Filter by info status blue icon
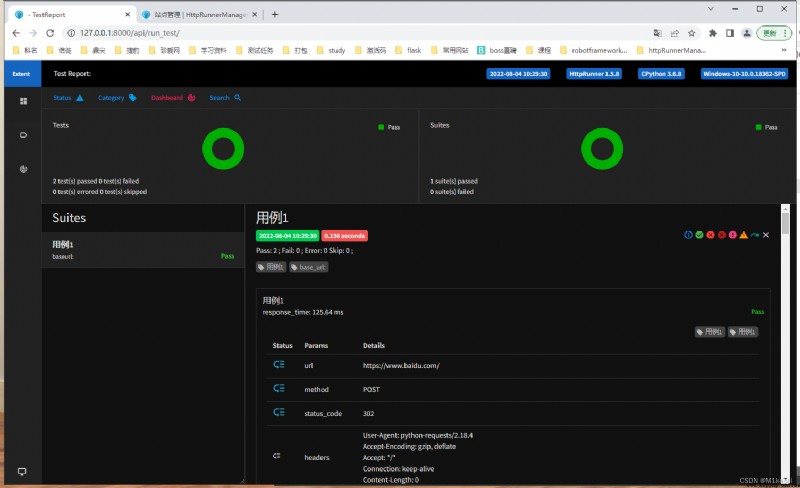Screen dimensions: 800x488 pos(688,235)
